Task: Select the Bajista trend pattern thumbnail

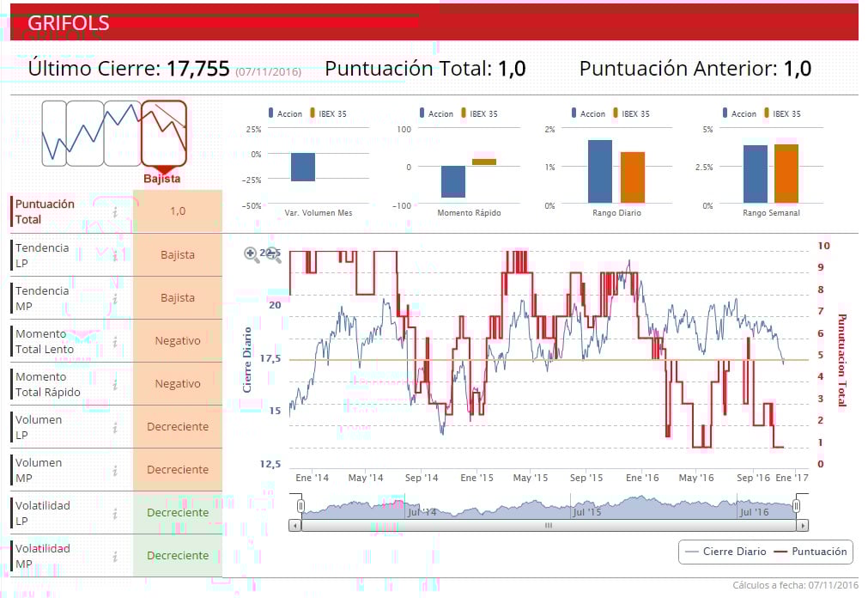Action: click(163, 133)
